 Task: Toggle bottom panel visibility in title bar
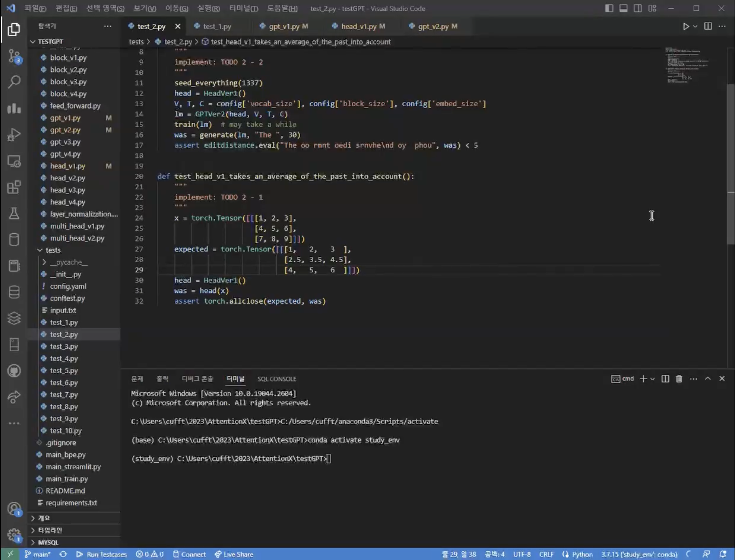623,8
